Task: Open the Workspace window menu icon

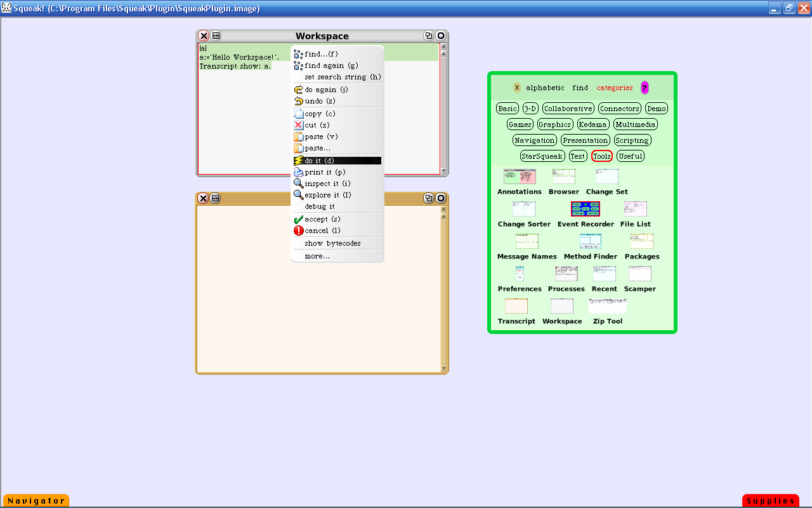Action: 216,36
